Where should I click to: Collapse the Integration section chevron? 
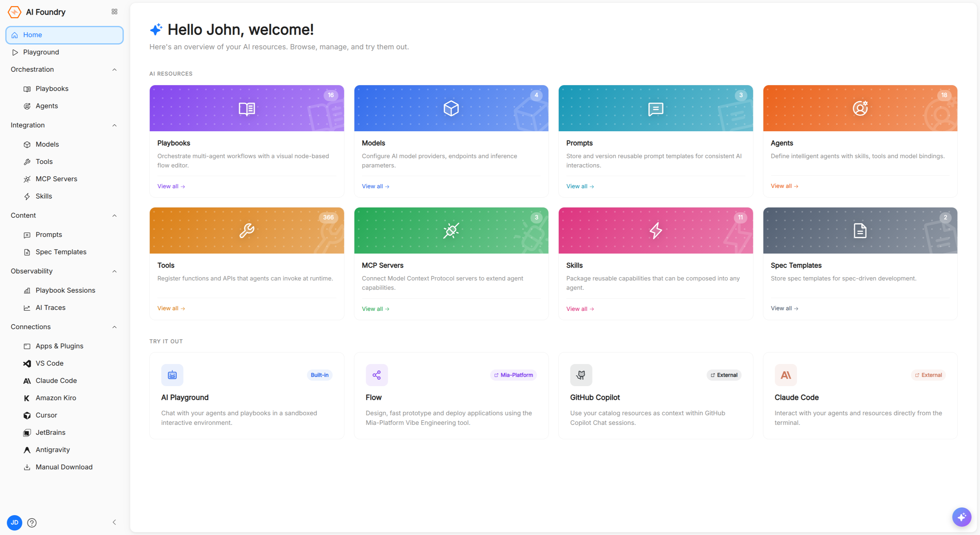click(115, 126)
